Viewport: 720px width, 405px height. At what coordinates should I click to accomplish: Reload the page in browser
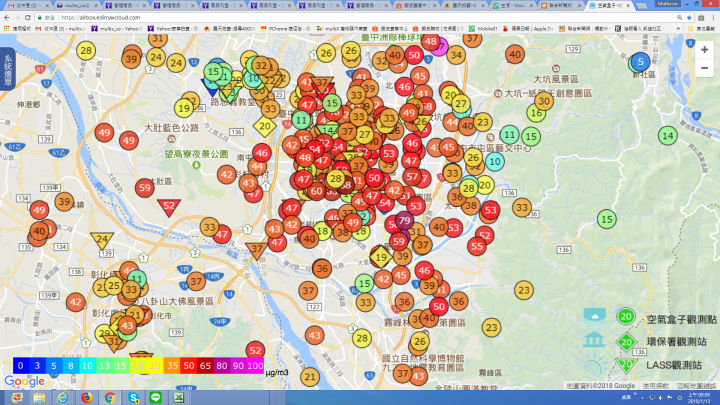click(28, 17)
